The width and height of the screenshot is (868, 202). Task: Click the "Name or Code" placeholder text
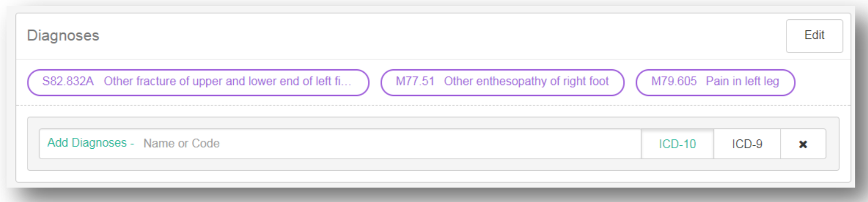pyautogui.click(x=181, y=144)
